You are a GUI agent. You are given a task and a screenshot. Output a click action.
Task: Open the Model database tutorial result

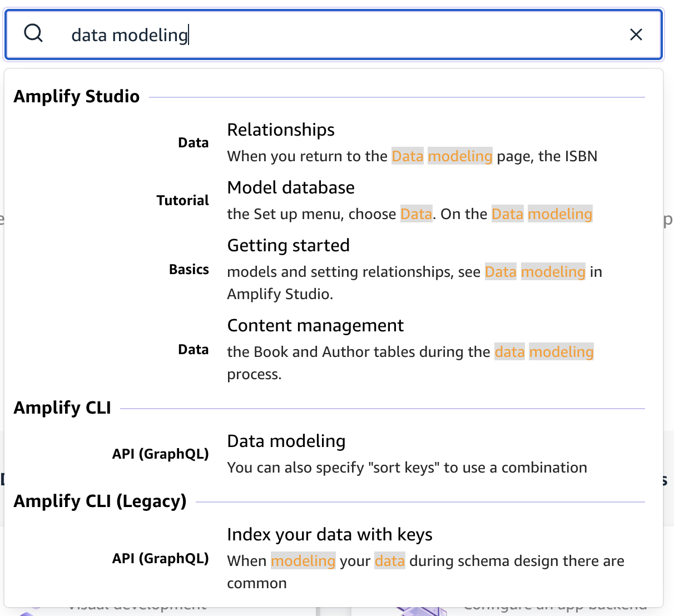pyautogui.click(x=291, y=187)
